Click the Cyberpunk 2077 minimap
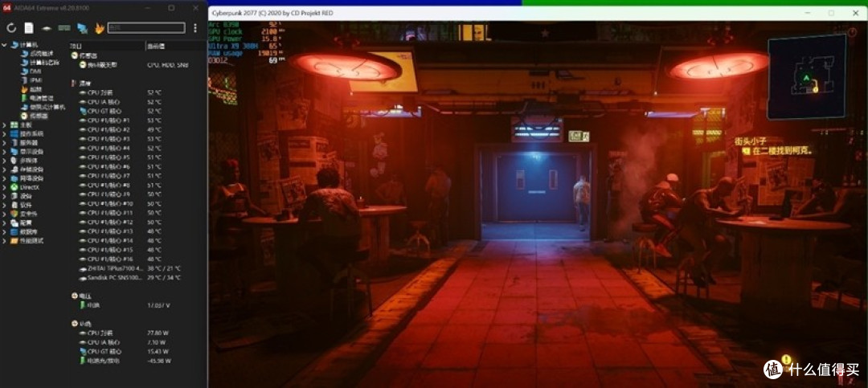Viewport: 868px width, 388px height. [807, 77]
